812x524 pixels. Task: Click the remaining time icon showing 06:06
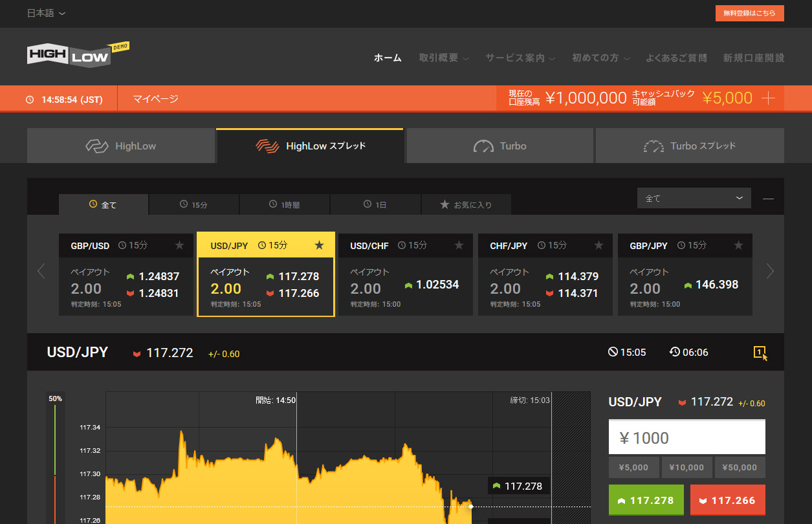[674, 352]
